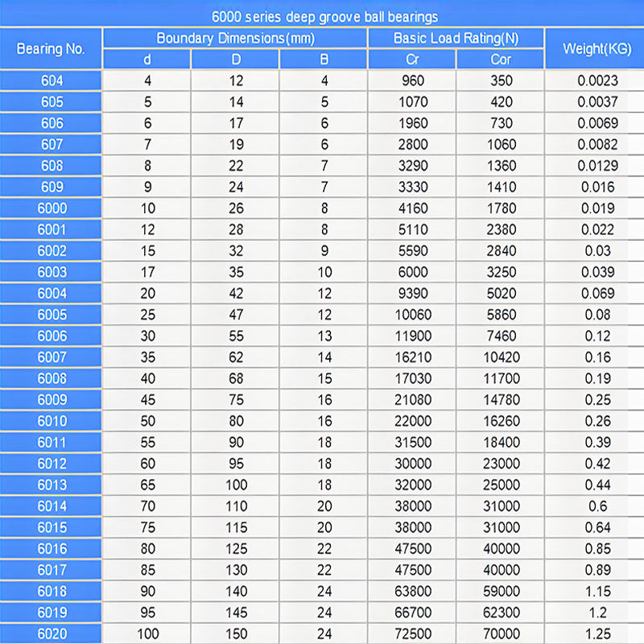This screenshot has height=644, width=644.
Task: Click Cr value 66700
Action: tap(413, 613)
